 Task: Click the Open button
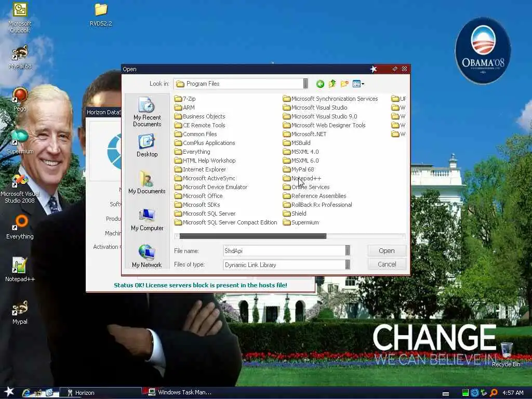(x=387, y=251)
